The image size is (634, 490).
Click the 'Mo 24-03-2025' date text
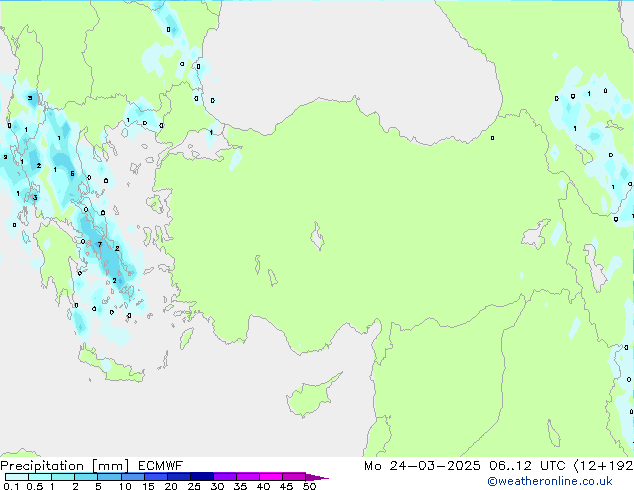[422, 466]
